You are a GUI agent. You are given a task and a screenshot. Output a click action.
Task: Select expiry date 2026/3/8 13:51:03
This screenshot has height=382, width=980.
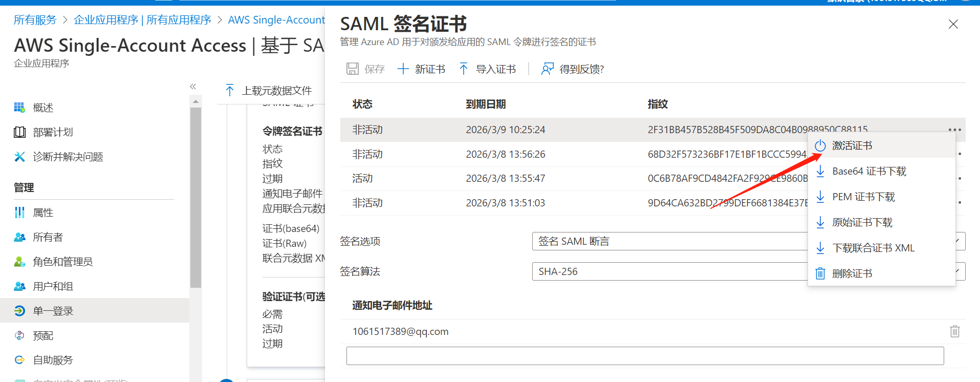coord(506,203)
